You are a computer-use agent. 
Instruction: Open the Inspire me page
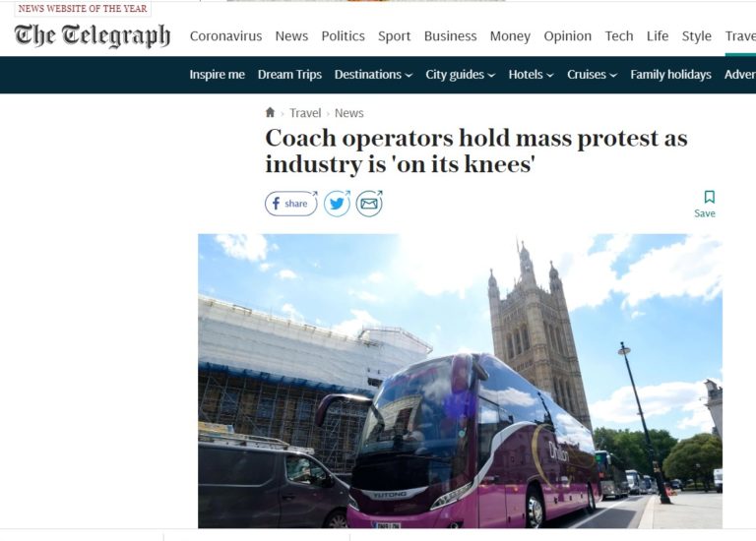tap(217, 75)
